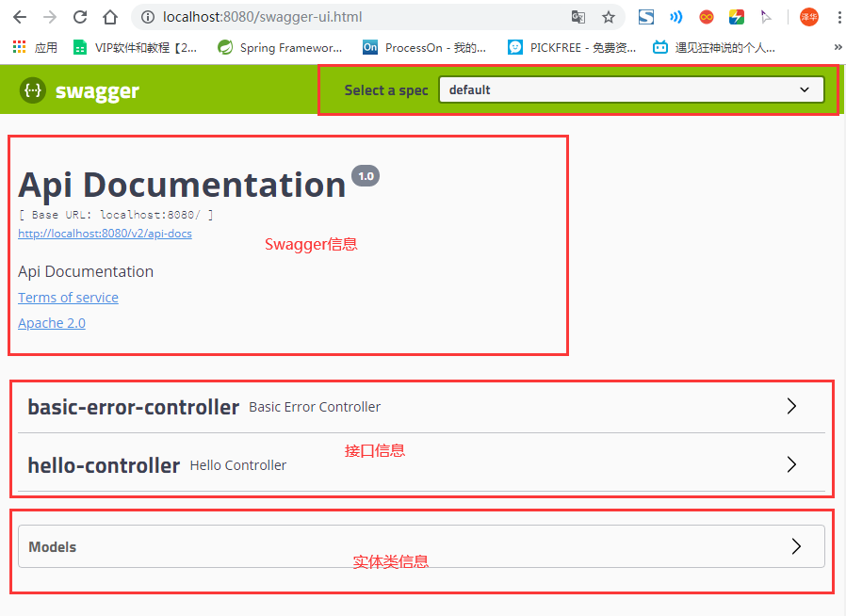The image size is (846, 616).
Task: Click the Basic Error Controller description text
Action: 315,407
